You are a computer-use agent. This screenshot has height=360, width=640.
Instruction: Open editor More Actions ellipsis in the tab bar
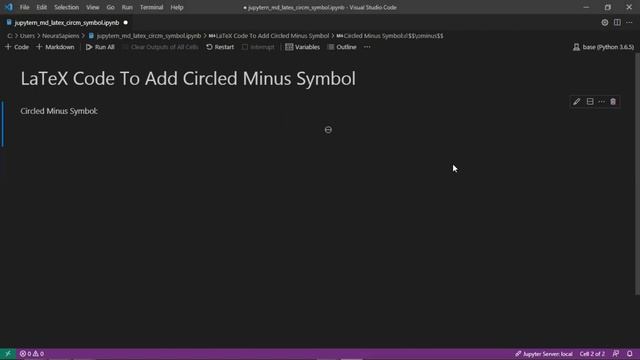(629, 22)
